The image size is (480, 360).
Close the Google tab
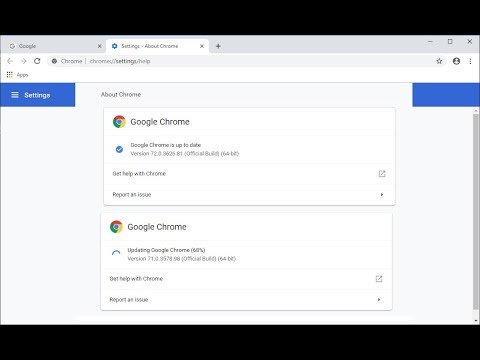click(99, 46)
